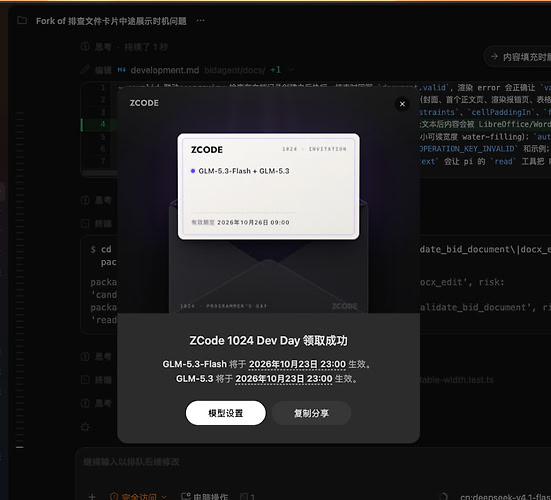Screen dimensions: 551x500
Task: Click the 电脑操作 option
Action: 204,496
